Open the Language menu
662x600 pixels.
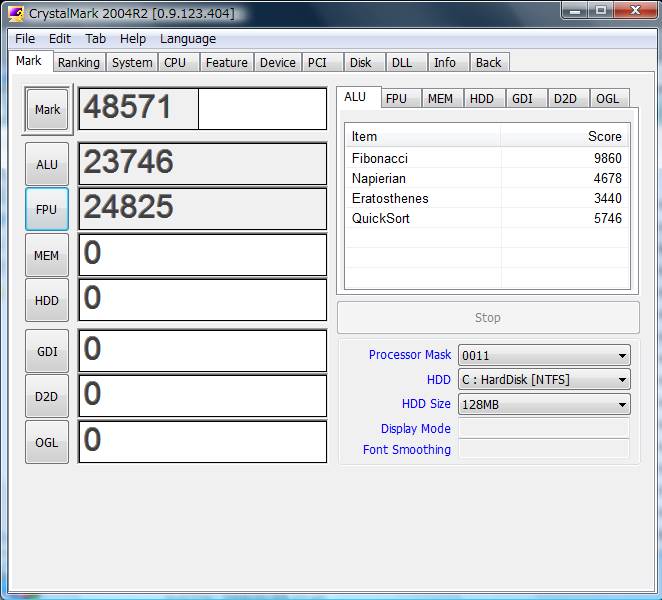point(187,38)
